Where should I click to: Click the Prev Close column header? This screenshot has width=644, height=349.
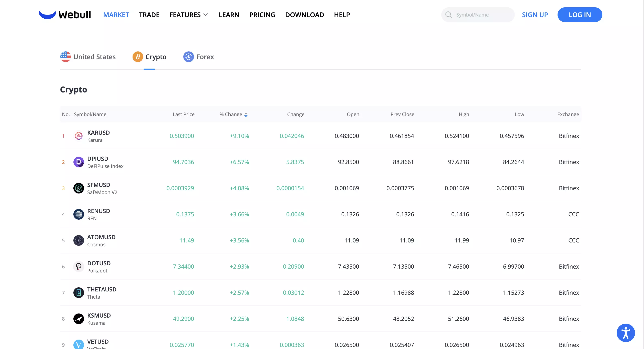click(402, 114)
